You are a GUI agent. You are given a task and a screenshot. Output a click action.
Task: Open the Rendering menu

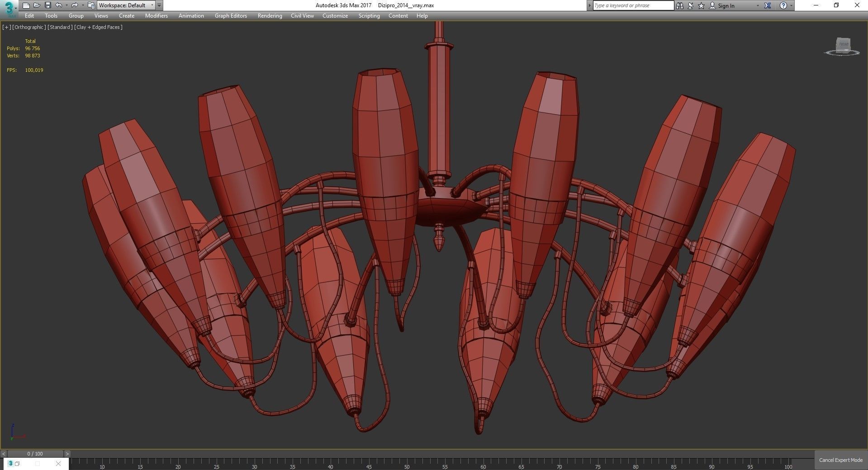pyautogui.click(x=270, y=16)
